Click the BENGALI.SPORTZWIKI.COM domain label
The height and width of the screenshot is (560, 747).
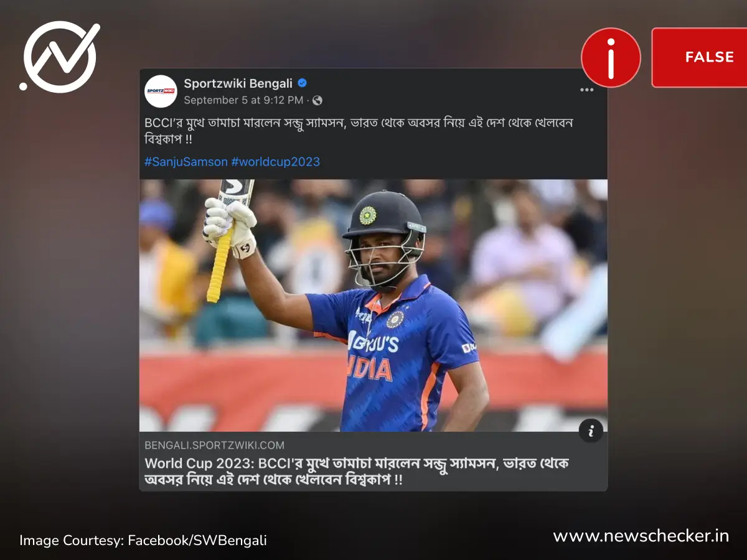coord(214,446)
